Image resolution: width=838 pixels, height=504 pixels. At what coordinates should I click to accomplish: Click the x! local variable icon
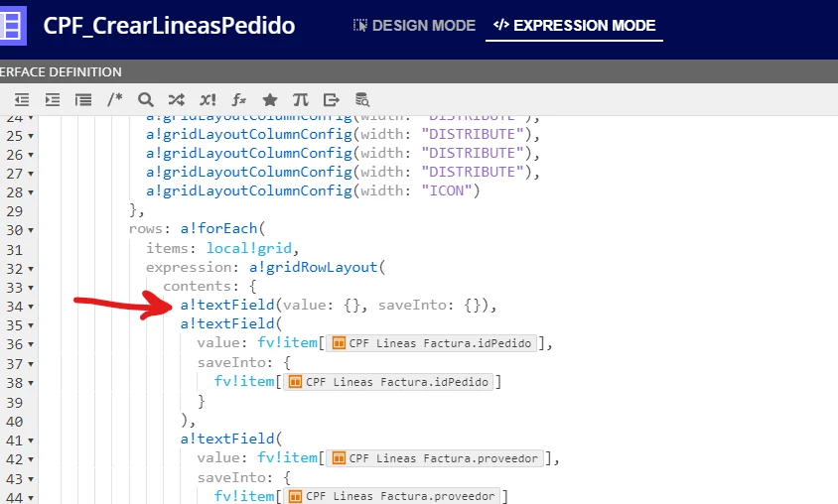tap(208, 100)
